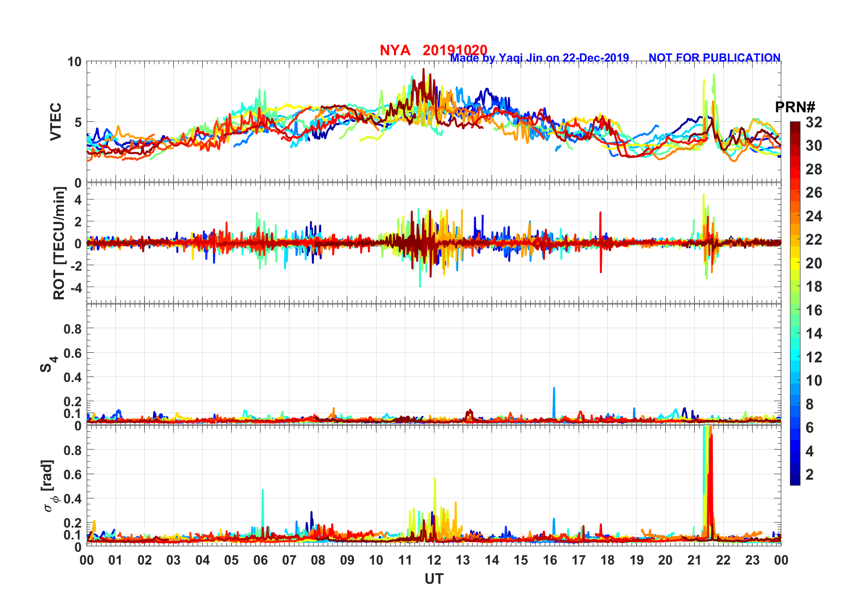
Task: Click colorbar tick label 2
Action: click(810, 475)
